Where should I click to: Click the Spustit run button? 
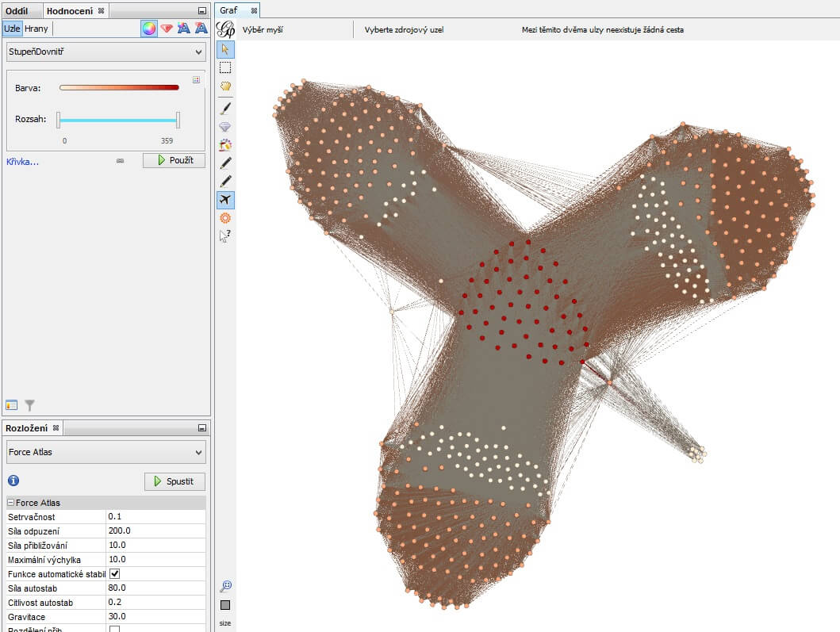point(175,481)
